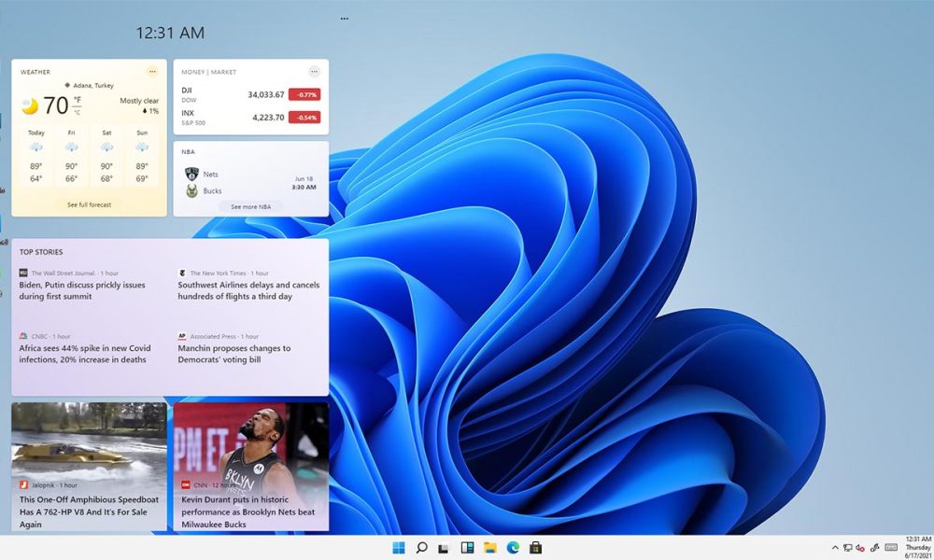Switch weather temperature to Celsius
This screenshot has width=934, height=560.
[78, 112]
